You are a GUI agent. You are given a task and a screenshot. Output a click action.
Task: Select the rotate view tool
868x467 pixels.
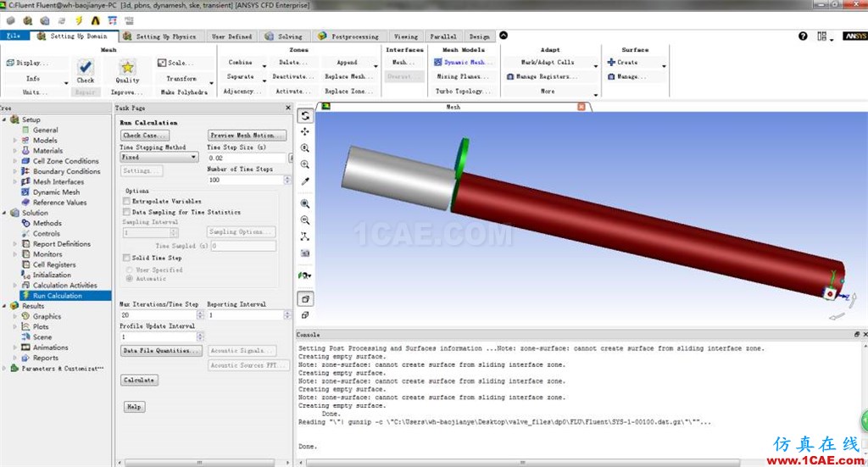coord(305,115)
